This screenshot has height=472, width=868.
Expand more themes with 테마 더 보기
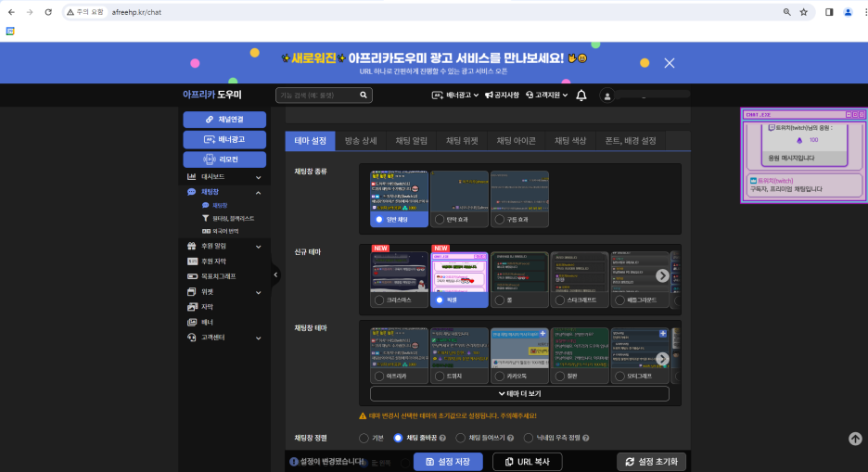click(x=519, y=394)
